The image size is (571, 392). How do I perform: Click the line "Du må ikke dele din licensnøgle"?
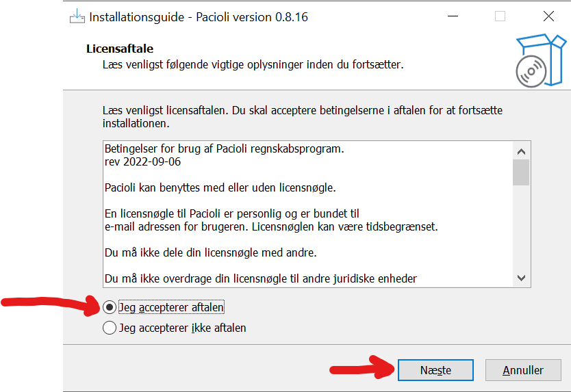pyautogui.click(x=211, y=252)
